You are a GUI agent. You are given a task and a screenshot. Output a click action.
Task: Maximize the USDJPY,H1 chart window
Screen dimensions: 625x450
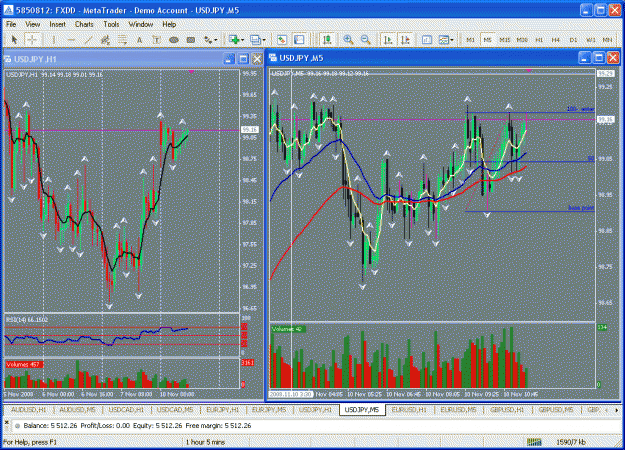coord(243,59)
